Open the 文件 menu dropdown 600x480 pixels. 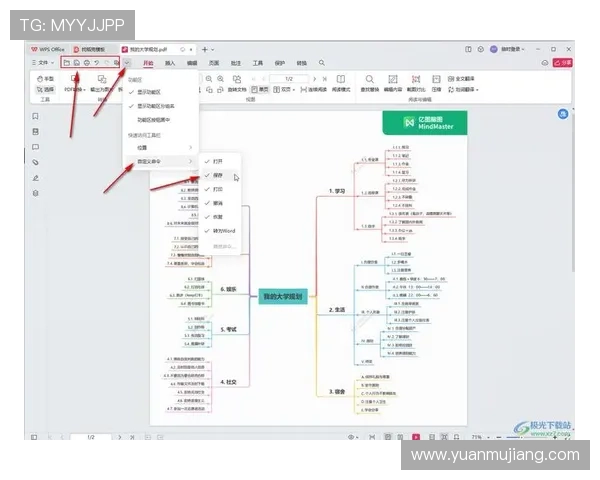point(44,63)
